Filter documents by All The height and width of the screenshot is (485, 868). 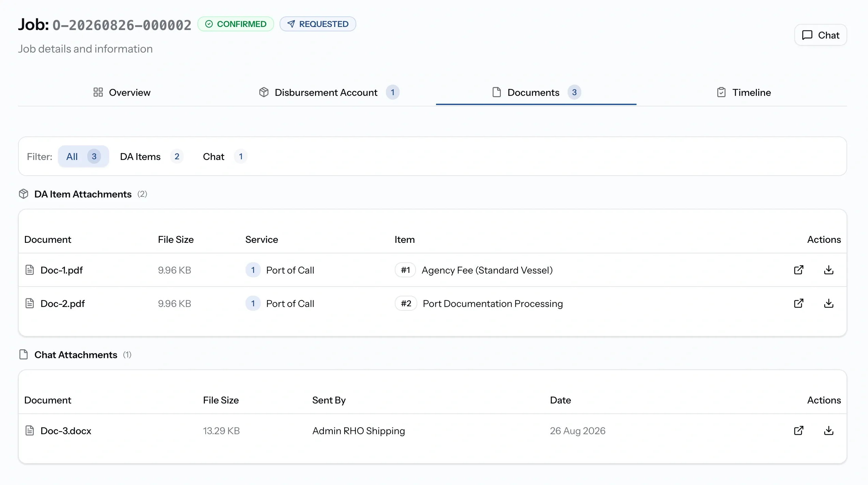tap(84, 156)
